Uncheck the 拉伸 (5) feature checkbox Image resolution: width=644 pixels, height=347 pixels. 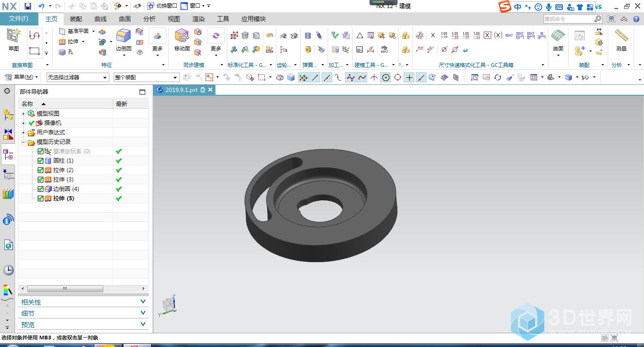(x=41, y=198)
